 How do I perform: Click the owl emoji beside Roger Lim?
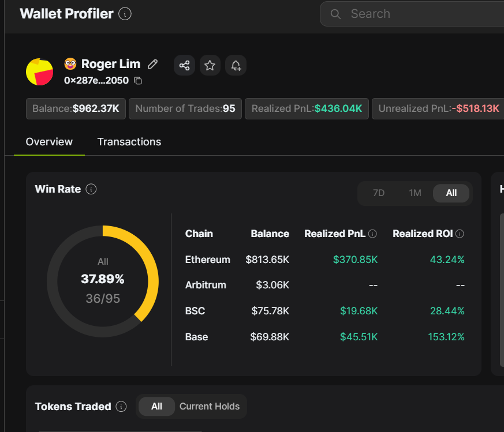[x=70, y=63]
